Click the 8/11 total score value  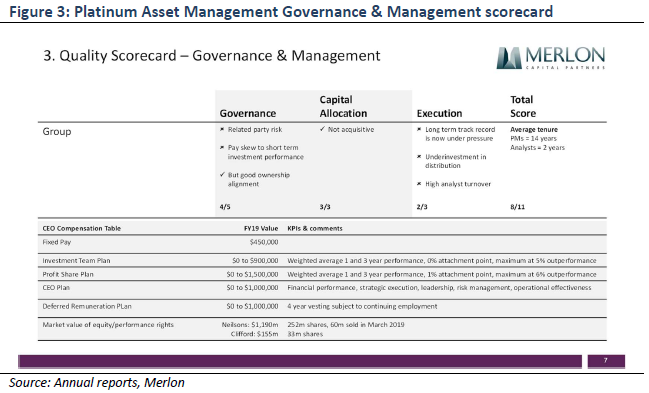coord(517,207)
